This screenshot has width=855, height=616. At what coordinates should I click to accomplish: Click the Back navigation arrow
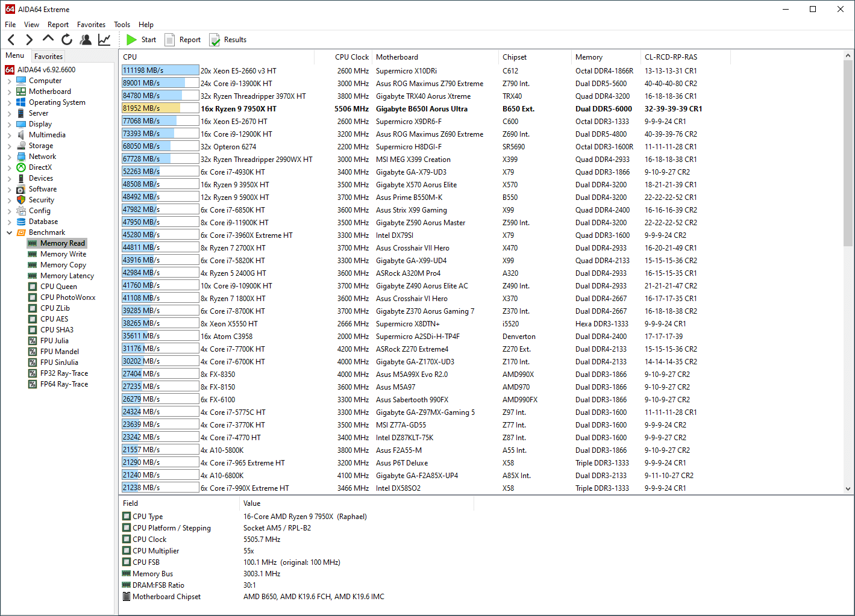point(11,40)
